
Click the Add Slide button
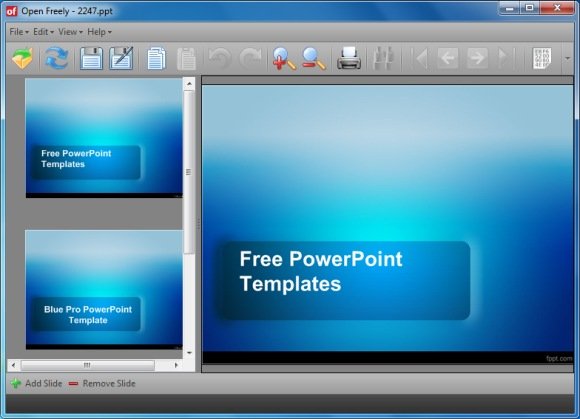(36, 383)
